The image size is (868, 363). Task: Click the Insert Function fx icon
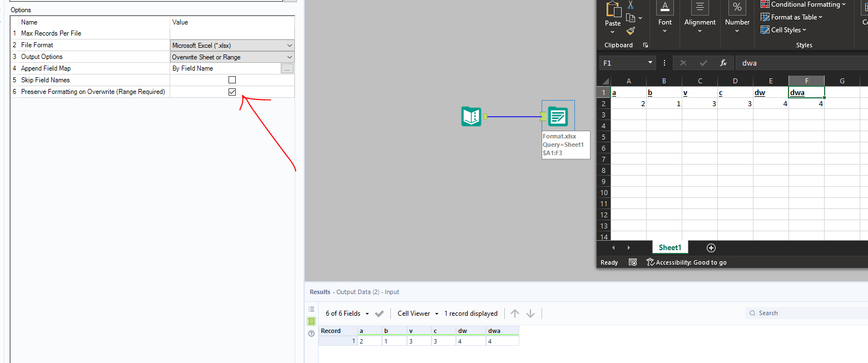[x=723, y=63]
